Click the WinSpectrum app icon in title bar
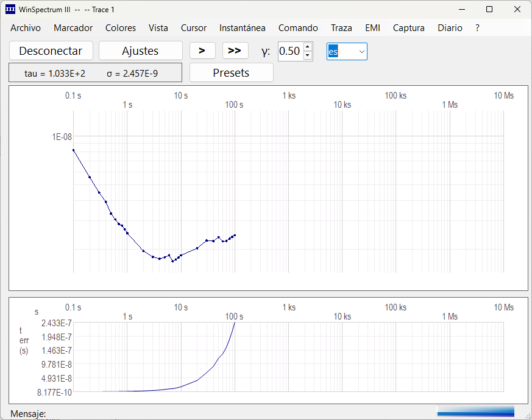Screen dimensions: 532x420 pyautogui.click(x=10, y=9)
